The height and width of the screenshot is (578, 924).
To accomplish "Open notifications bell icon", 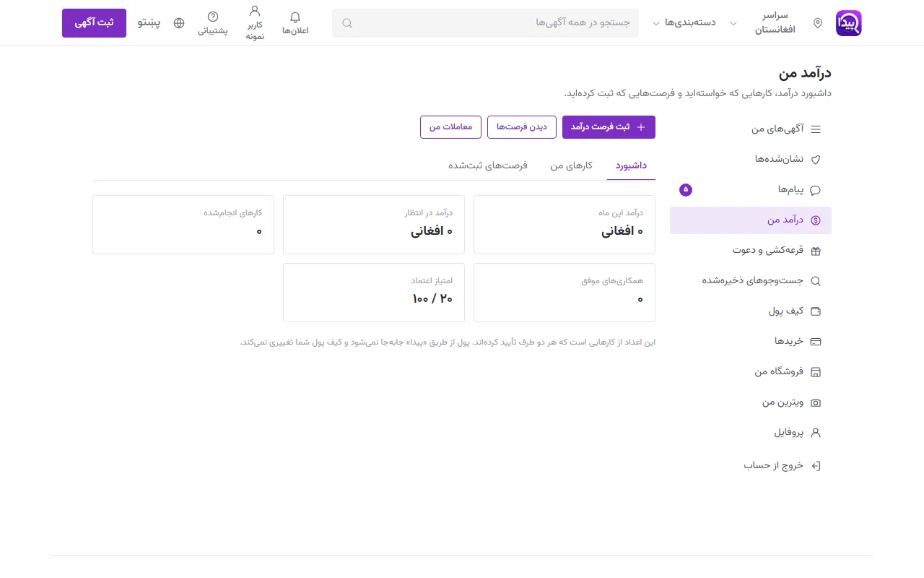I will 295,17.
